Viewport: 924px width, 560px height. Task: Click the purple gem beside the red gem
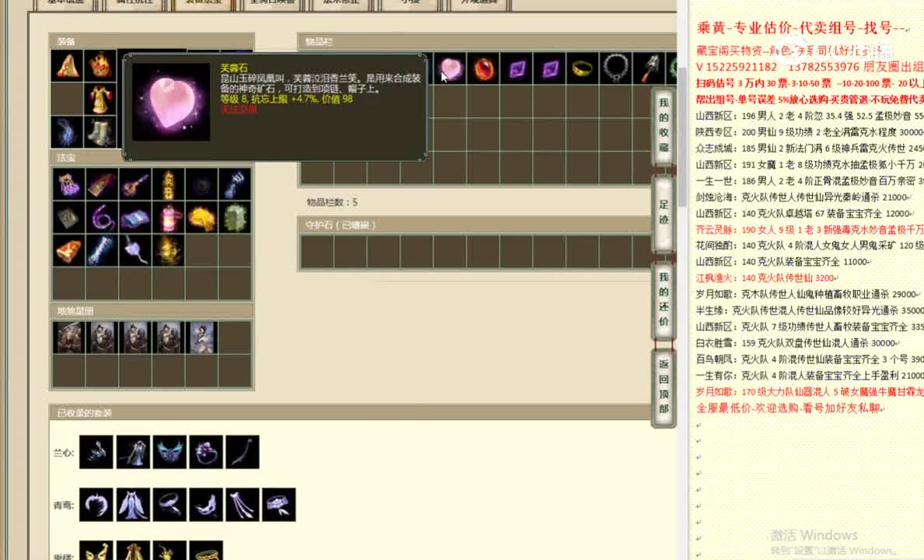click(516, 69)
